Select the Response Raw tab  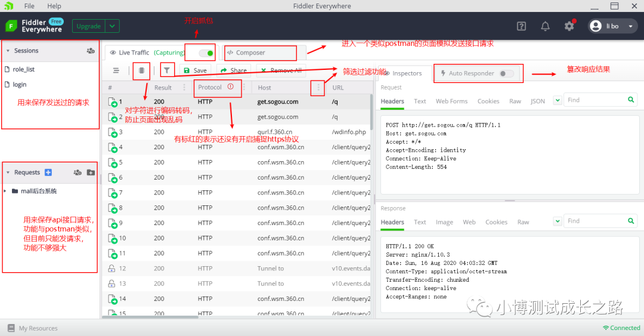click(524, 222)
